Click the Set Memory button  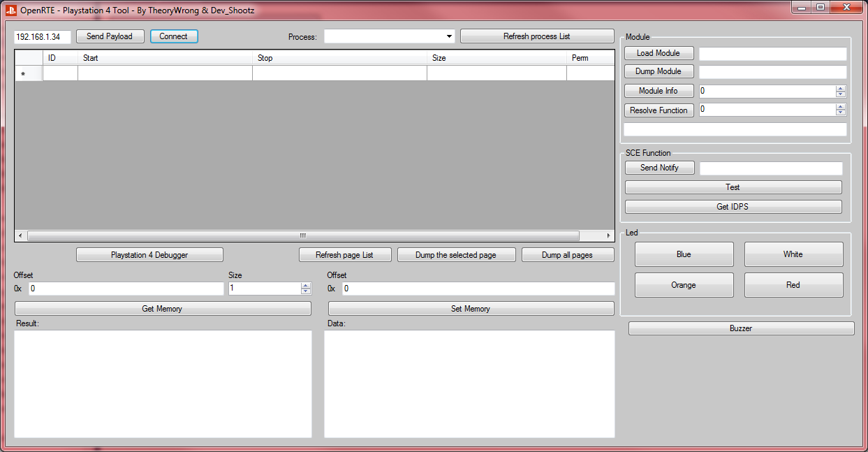click(471, 309)
